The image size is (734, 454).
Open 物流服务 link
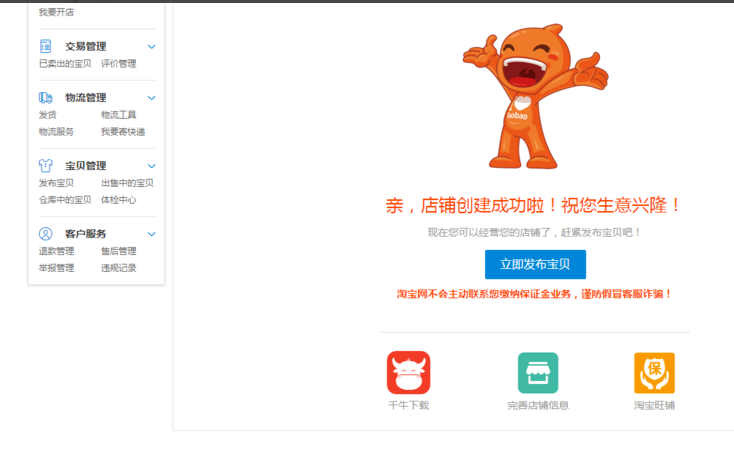[56, 132]
